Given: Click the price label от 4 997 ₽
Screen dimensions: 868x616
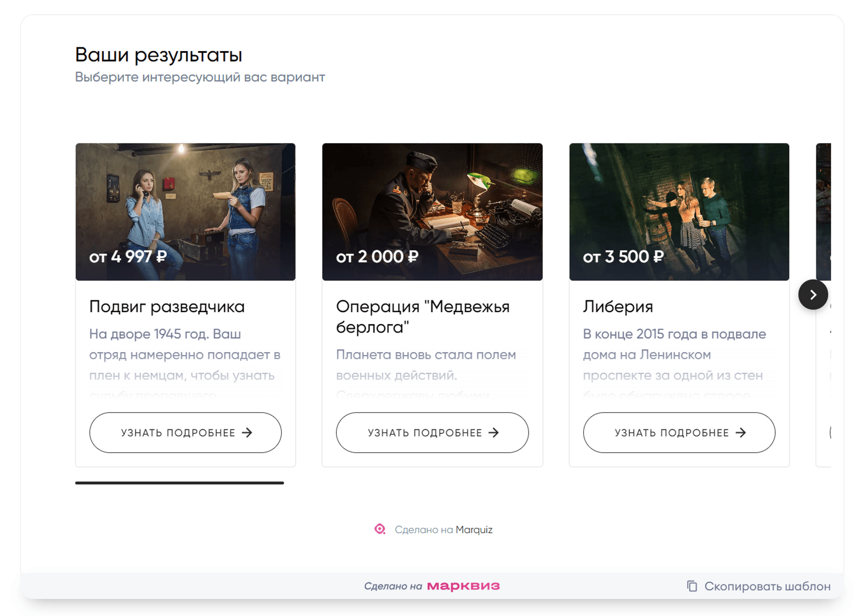Looking at the screenshot, I should 128,256.
